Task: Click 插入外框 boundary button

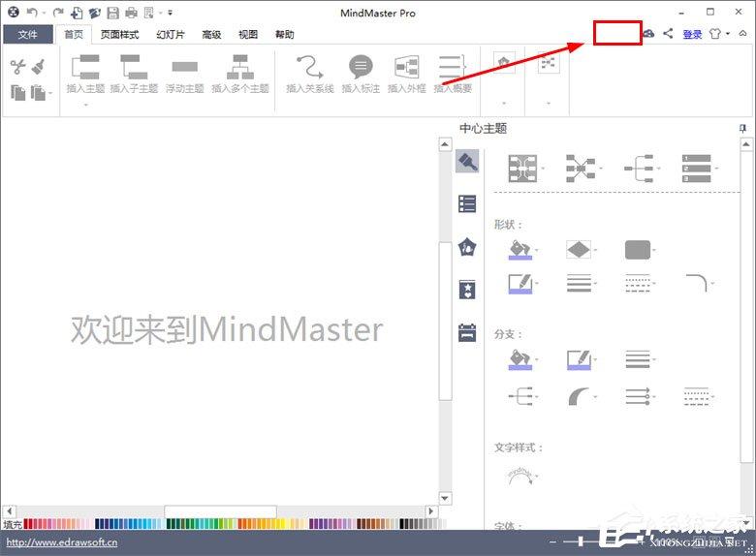Action: (407, 74)
